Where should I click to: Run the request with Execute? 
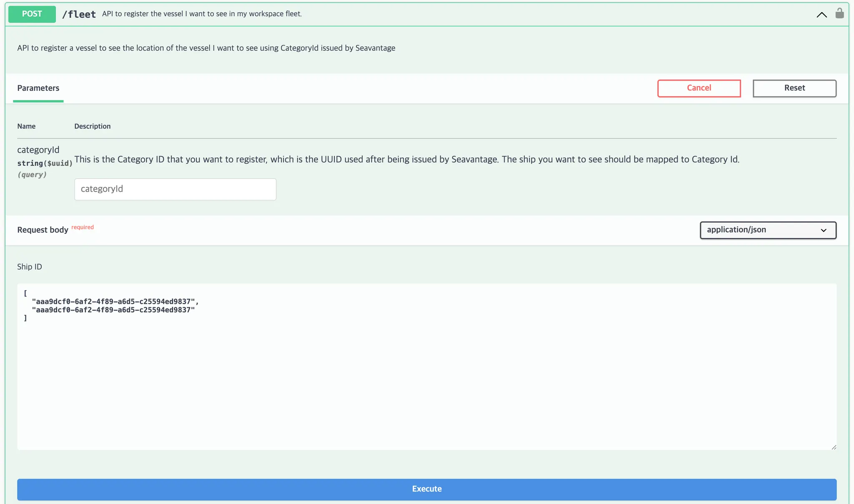point(427,489)
